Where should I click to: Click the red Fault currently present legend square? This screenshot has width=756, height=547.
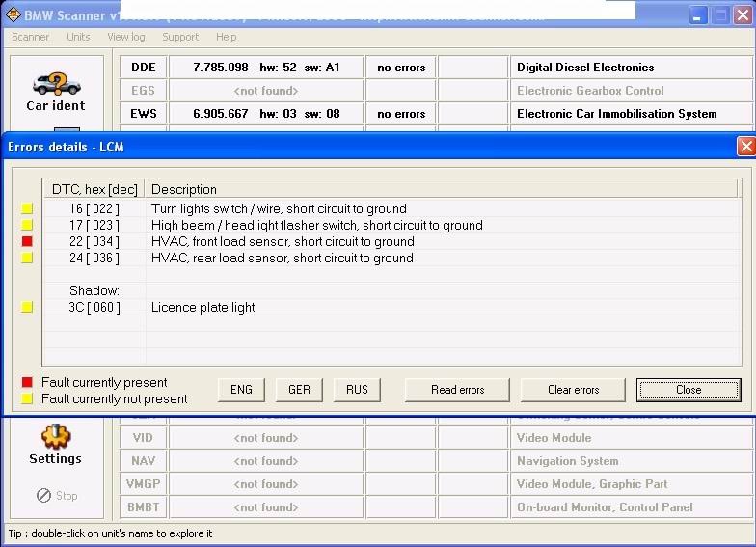click(27, 382)
